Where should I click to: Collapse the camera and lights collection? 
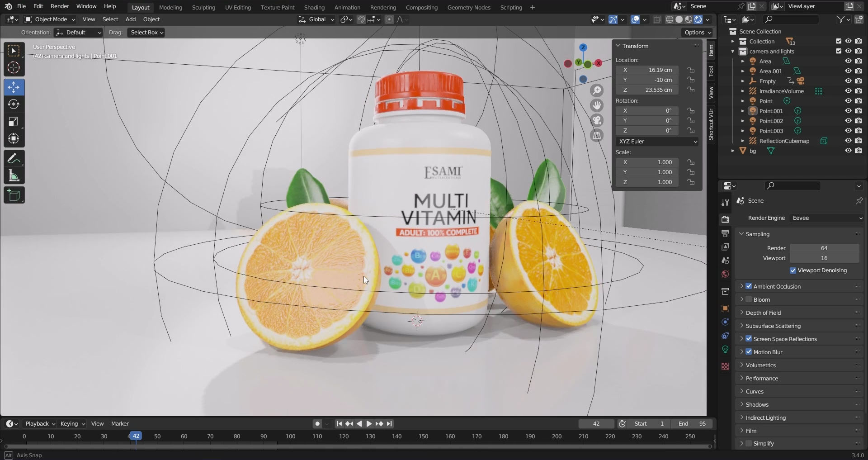tap(734, 51)
